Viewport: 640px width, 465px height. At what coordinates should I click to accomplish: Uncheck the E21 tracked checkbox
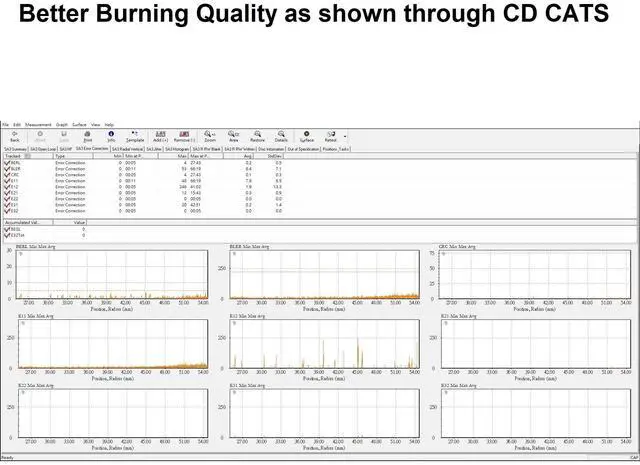(x=7, y=193)
